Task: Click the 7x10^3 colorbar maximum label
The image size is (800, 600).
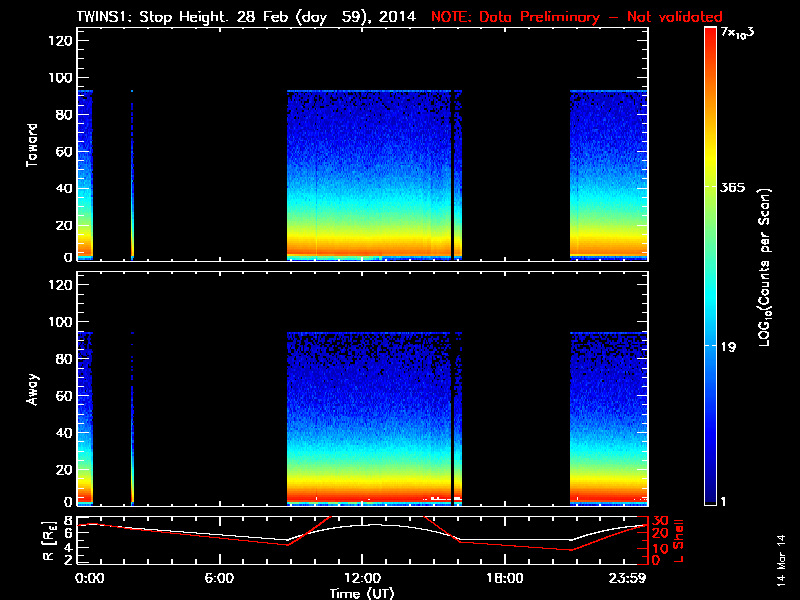Action: tap(742, 35)
